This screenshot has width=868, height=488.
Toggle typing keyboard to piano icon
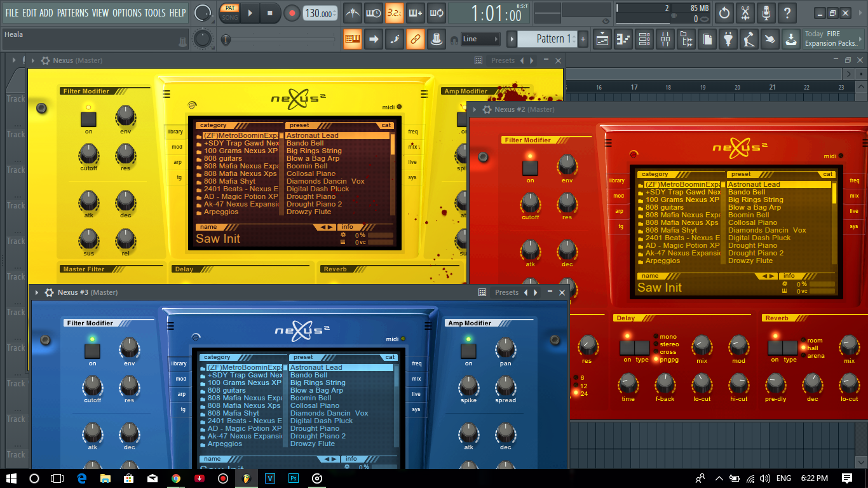(353, 39)
